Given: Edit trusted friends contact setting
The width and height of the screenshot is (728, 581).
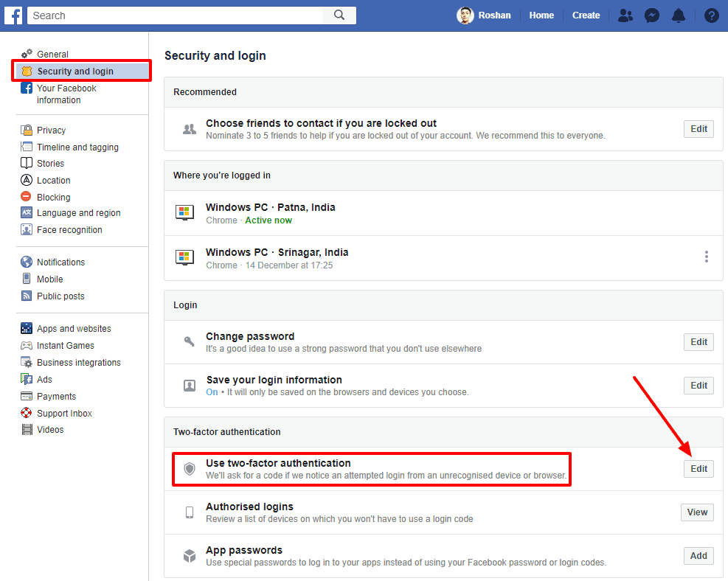Looking at the screenshot, I should click(x=698, y=129).
